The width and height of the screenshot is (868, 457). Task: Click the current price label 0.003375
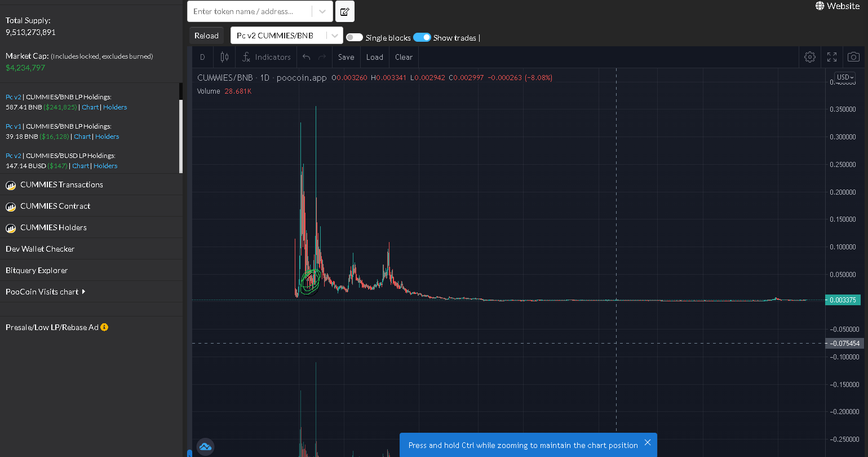click(x=843, y=300)
